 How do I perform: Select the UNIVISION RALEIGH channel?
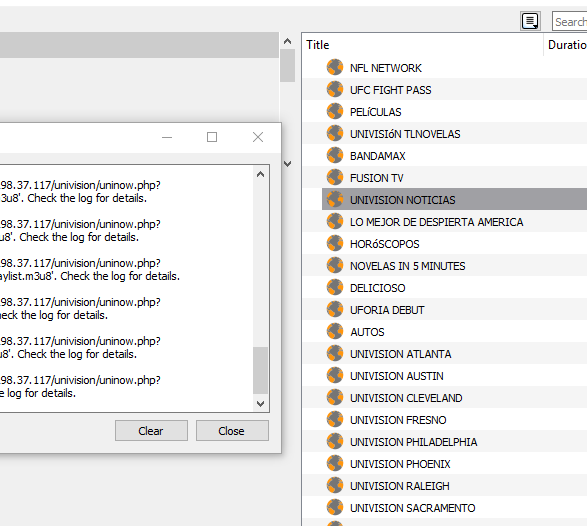[400, 486]
